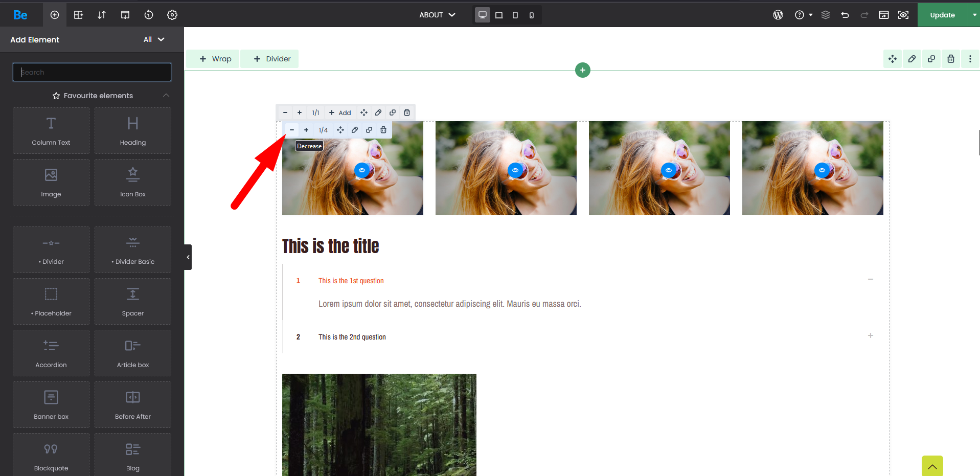Click the preview eye-scan icon
Screen dimensions: 980x476
pyautogui.click(x=903, y=15)
